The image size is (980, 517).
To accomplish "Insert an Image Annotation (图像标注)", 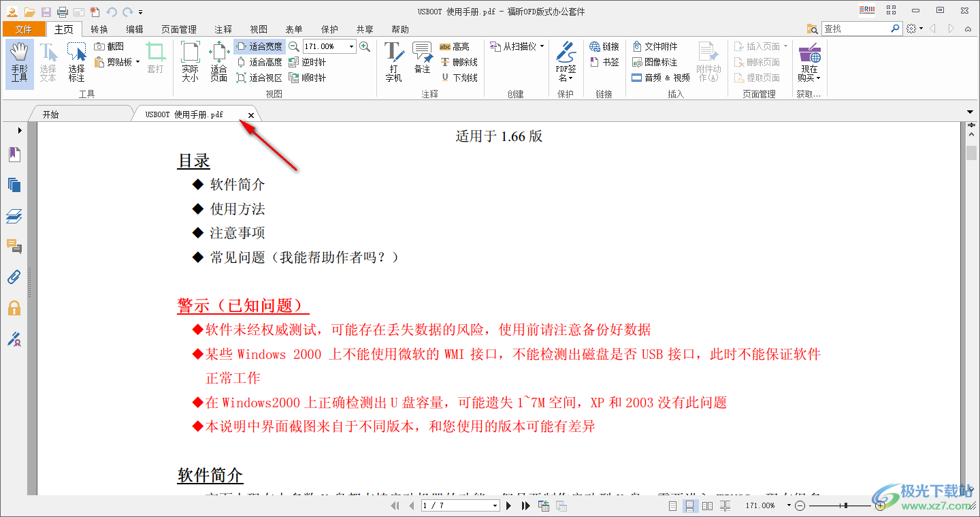I will (655, 62).
